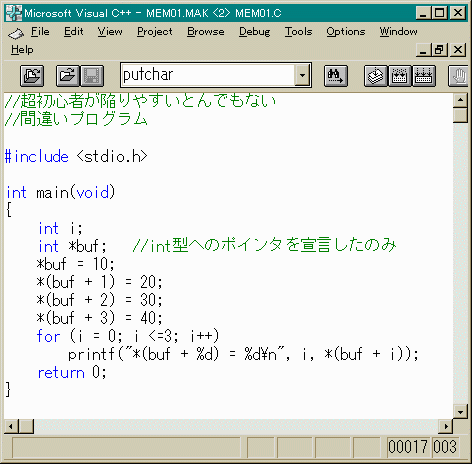Click the vertical scrollbar up arrow

[x=460, y=100]
